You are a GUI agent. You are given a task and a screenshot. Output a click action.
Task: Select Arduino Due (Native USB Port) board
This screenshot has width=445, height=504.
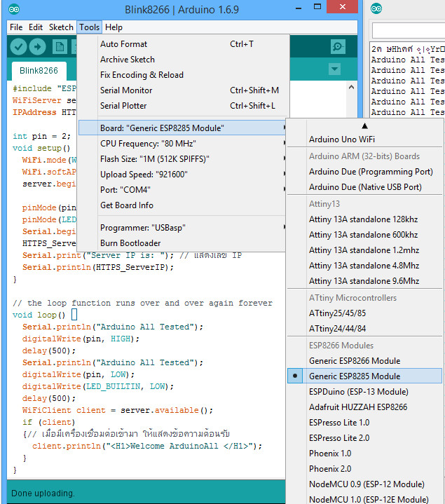364,187
